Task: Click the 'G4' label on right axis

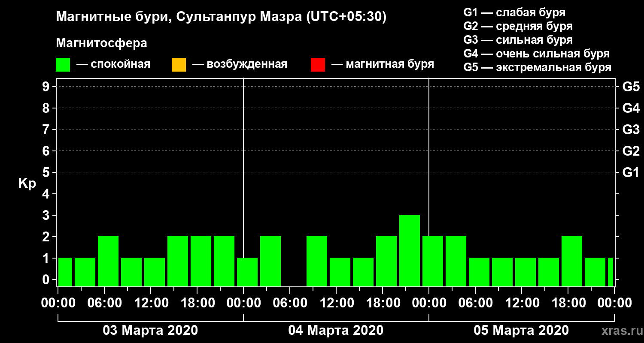Action: pyautogui.click(x=631, y=108)
